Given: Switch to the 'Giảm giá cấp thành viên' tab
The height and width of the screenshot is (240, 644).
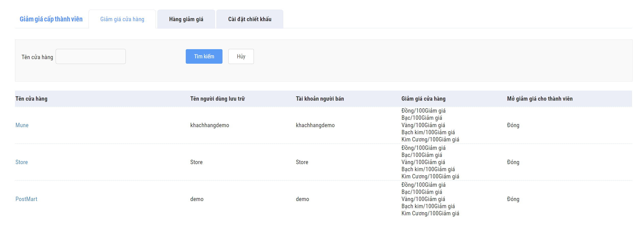Looking at the screenshot, I should click(x=51, y=19).
